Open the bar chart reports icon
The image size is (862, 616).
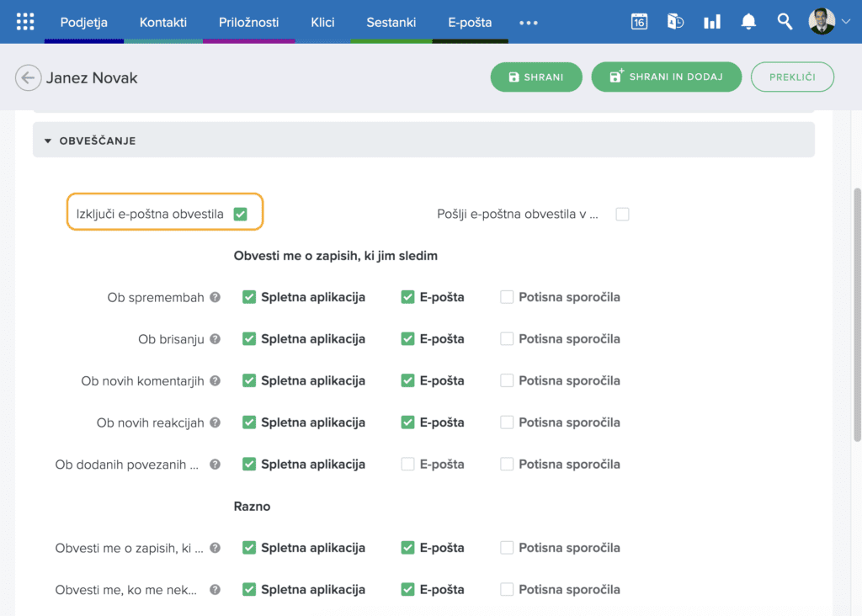tap(712, 22)
